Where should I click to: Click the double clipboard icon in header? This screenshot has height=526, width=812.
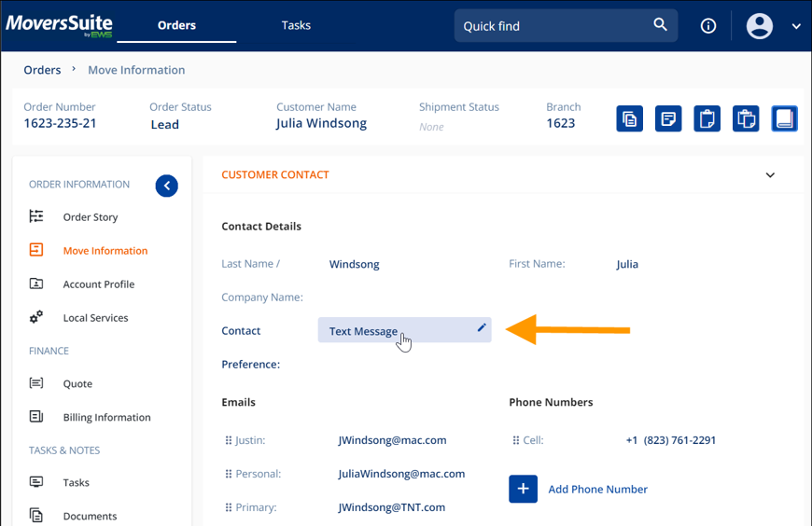coord(746,118)
